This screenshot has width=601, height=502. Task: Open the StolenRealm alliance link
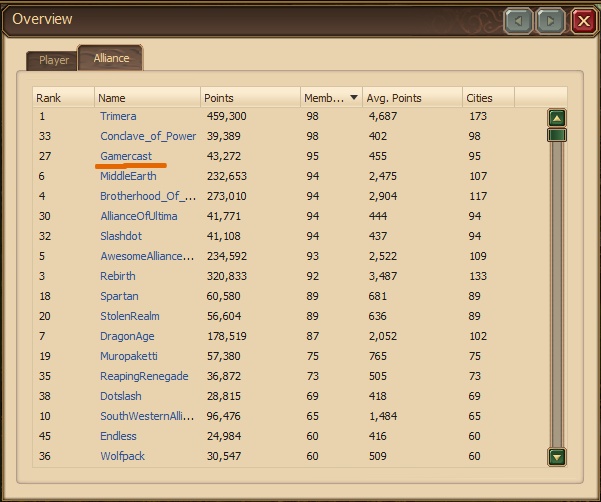coord(130,316)
